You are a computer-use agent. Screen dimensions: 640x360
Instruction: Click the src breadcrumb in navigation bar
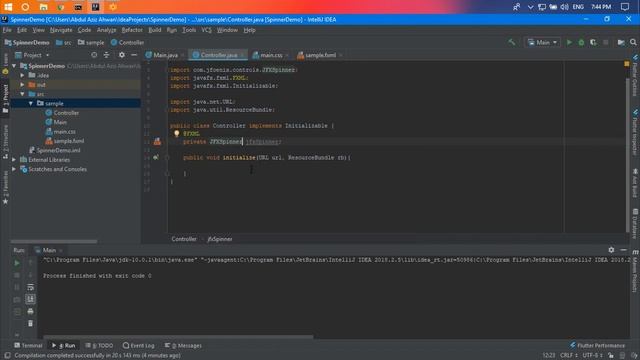pos(64,42)
